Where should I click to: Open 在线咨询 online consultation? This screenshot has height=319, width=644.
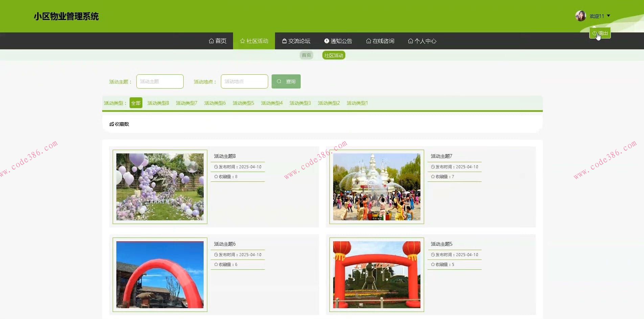point(380,41)
